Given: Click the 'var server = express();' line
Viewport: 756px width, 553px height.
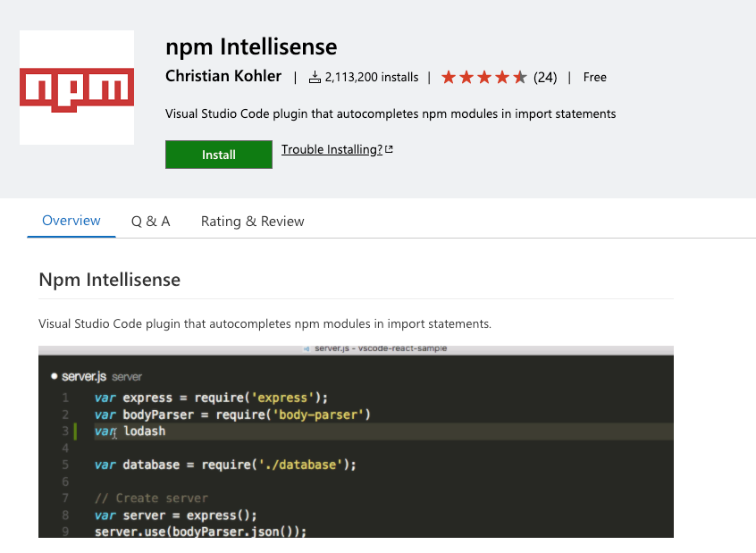Looking at the screenshot, I should pyautogui.click(x=175, y=515).
